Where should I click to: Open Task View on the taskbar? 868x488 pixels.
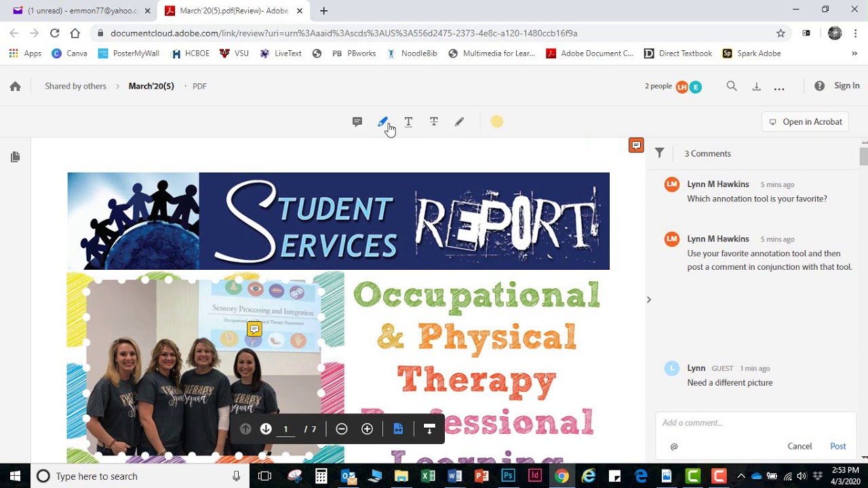(265, 476)
